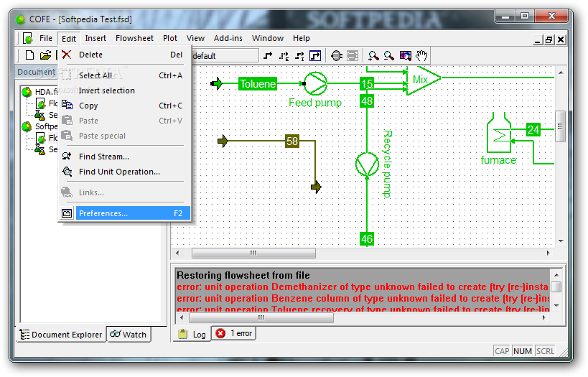The height and width of the screenshot is (377, 588).
Task: Switch to the Watch tab
Action: click(x=129, y=334)
